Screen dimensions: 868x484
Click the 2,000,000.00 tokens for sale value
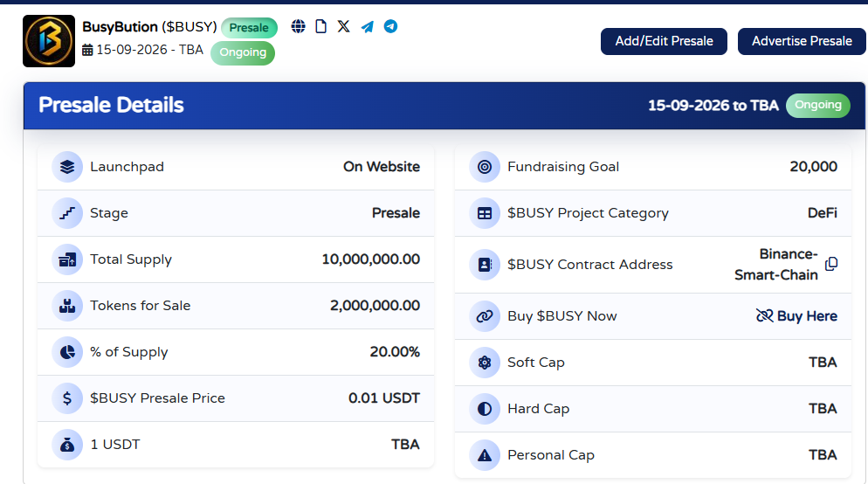375,306
